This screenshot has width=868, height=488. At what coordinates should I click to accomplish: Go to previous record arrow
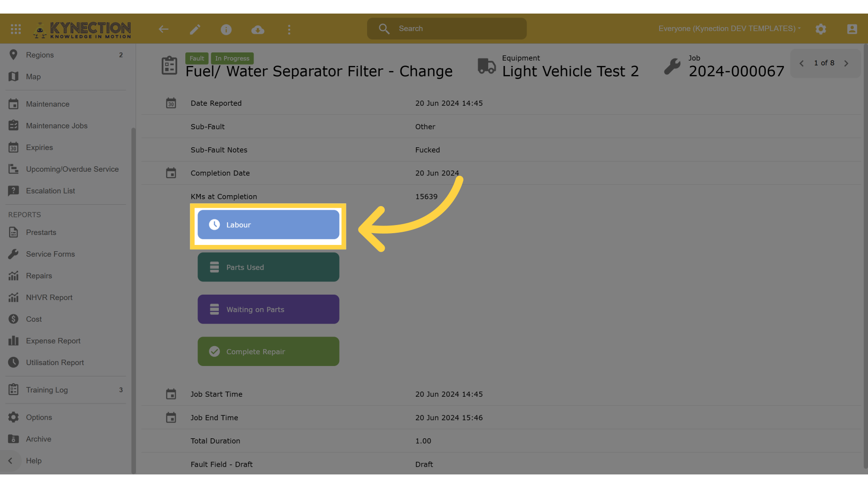802,63
